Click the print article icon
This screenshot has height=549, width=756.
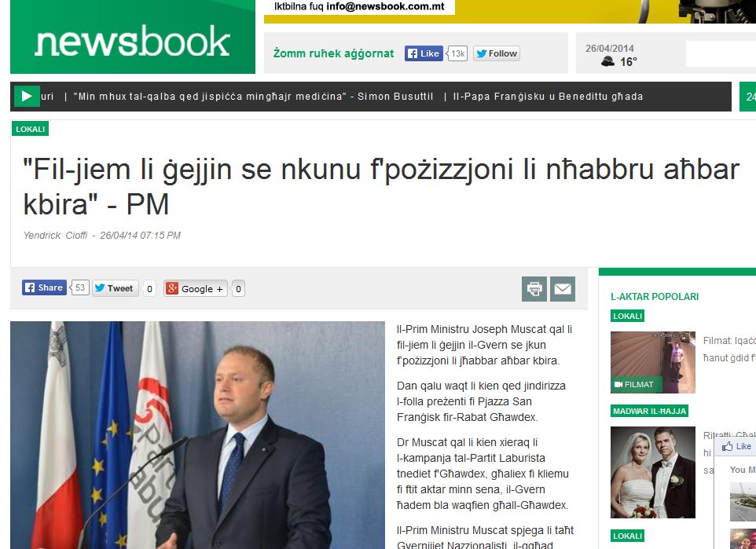click(534, 289)
